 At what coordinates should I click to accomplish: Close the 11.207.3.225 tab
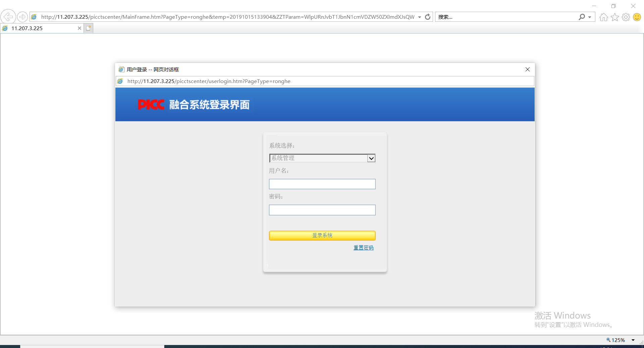pos(79,28)
